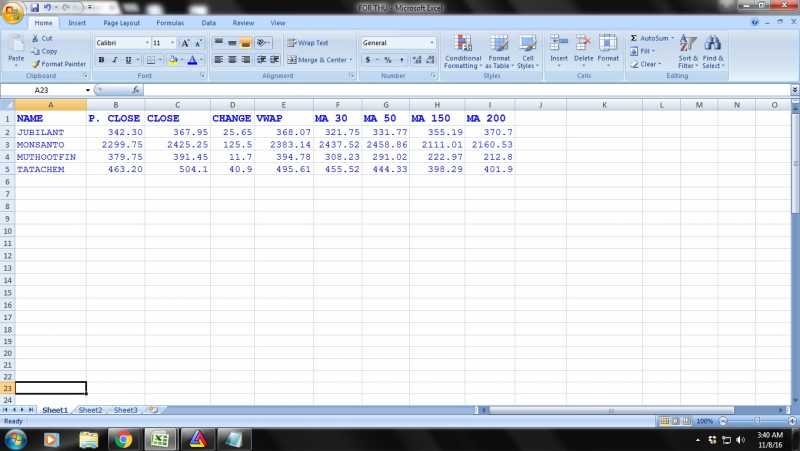
Task: Open the General number format dropdown
Action: 432,43
